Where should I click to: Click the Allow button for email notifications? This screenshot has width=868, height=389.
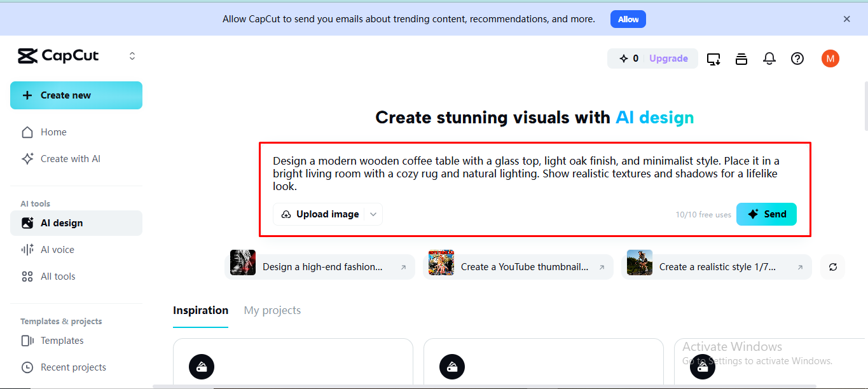(628, 18)
